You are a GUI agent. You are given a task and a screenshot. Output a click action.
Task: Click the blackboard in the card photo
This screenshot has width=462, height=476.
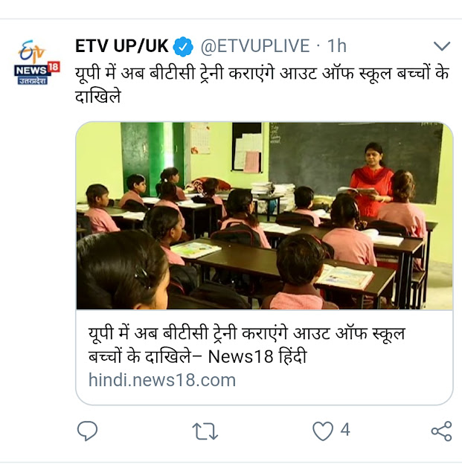pos(356,161)
